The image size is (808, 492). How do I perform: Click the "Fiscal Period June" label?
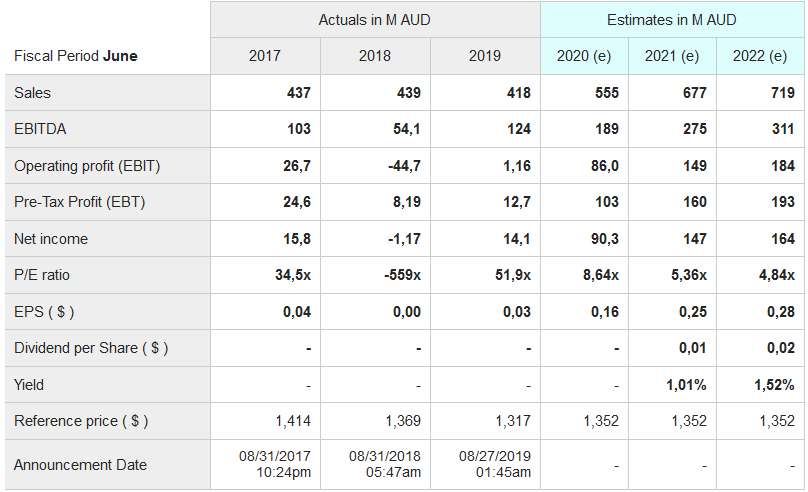(76, 56)
